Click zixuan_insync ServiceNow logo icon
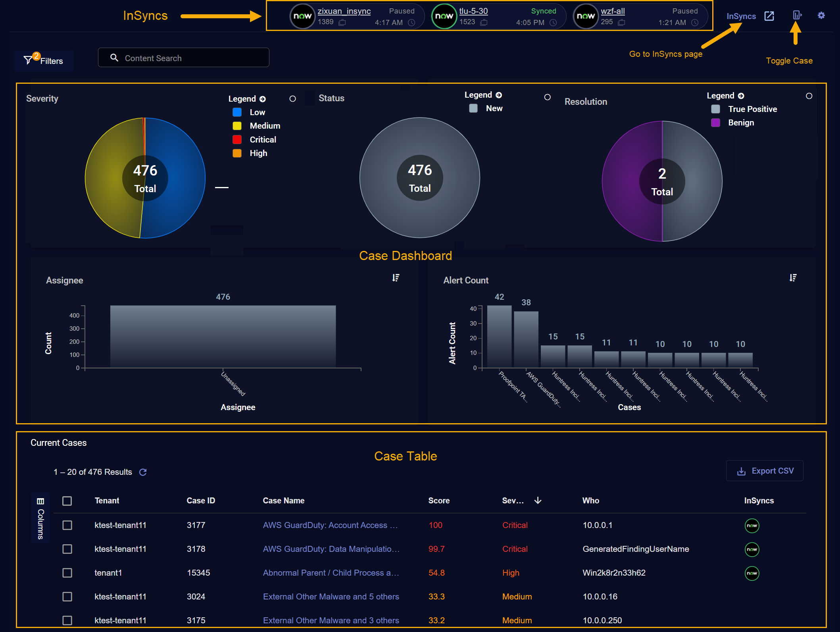Viewport: 840px width, 632px height. coord(302,16)
